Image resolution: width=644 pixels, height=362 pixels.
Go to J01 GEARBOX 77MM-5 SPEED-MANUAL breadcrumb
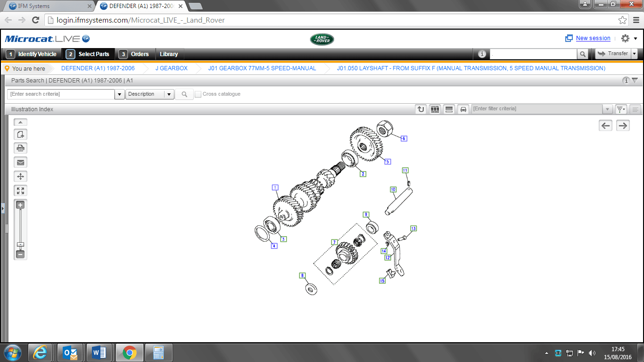262,68
